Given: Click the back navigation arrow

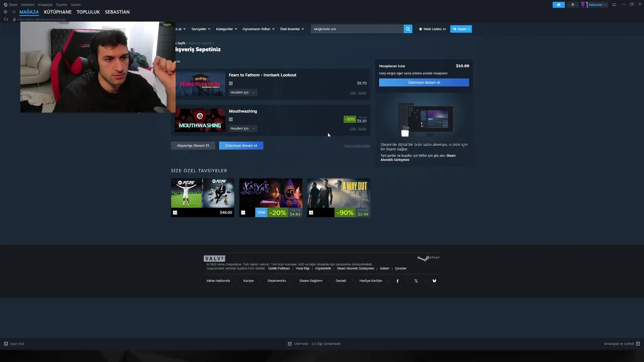Looking at the screenshot, I should click(x=6, y=12).
